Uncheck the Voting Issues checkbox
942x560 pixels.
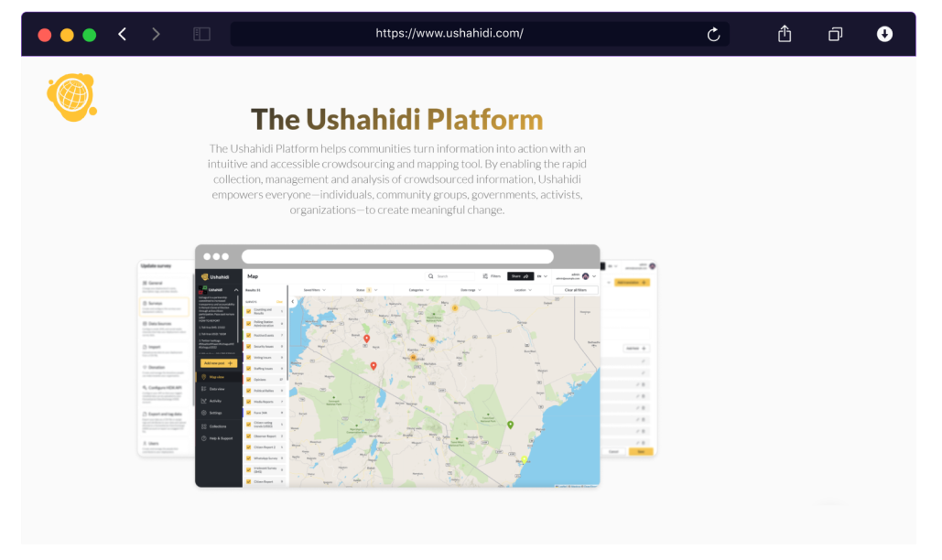[249, 357]
